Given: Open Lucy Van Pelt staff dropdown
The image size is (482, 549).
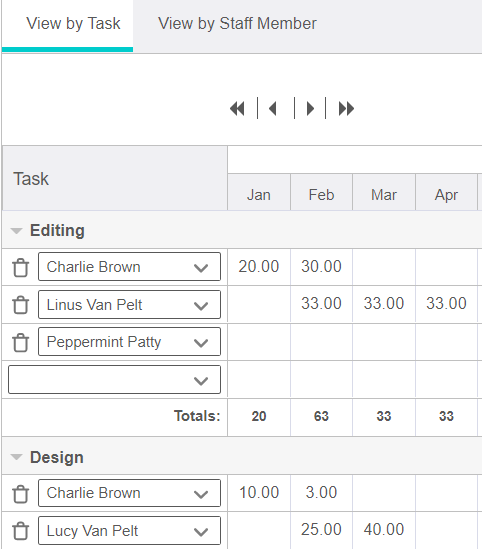Looking at the screenshot, I should pos(130,530).
